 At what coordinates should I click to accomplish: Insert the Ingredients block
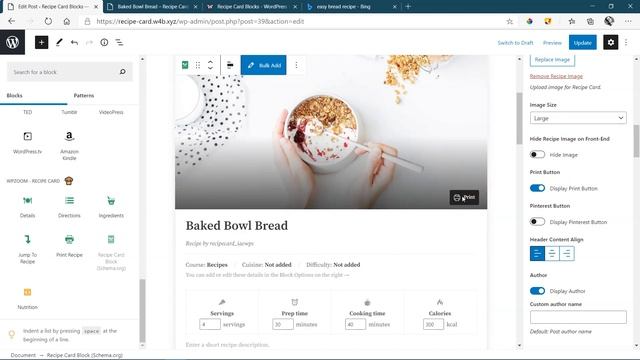[111, 206]
